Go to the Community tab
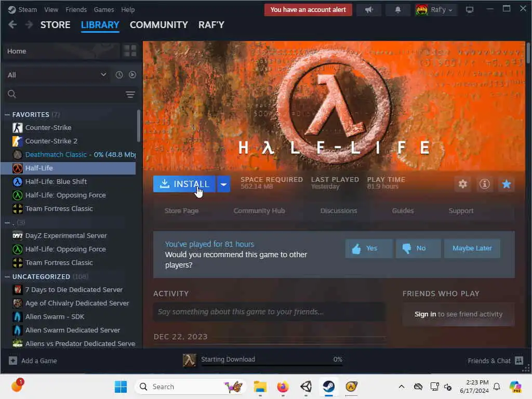The height and width of the screenshot is (399, 532). click(x=159, y=25)
